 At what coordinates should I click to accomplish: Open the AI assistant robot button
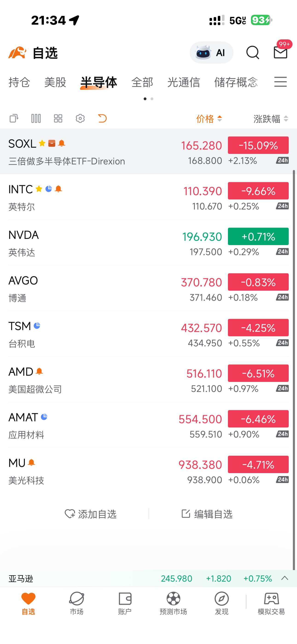coord(211,53)
